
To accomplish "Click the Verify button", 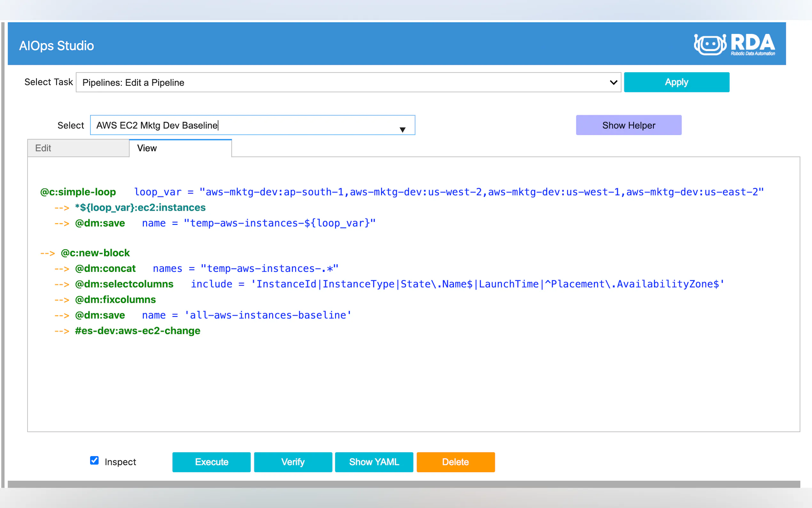I will tap(293, 462).
